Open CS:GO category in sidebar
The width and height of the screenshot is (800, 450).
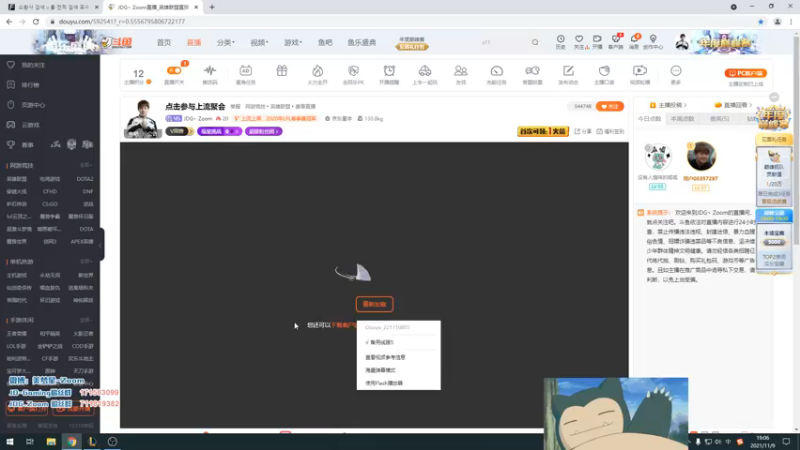50,204
